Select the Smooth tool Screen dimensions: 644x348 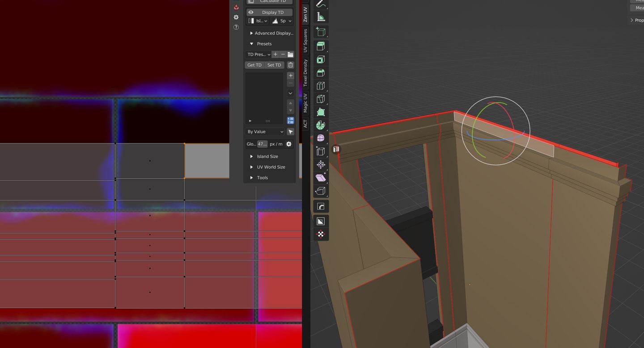point(321,138)
